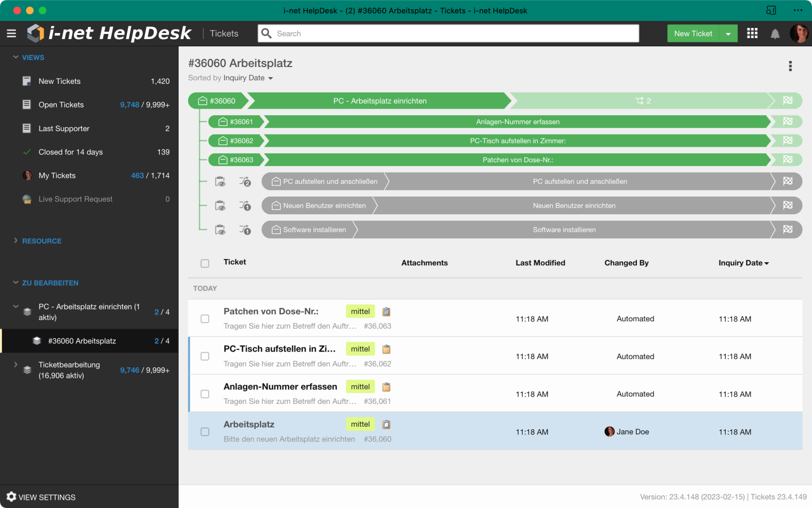Open the notifications bell
The width and height of the screenshot is (812, 508).
775,34
